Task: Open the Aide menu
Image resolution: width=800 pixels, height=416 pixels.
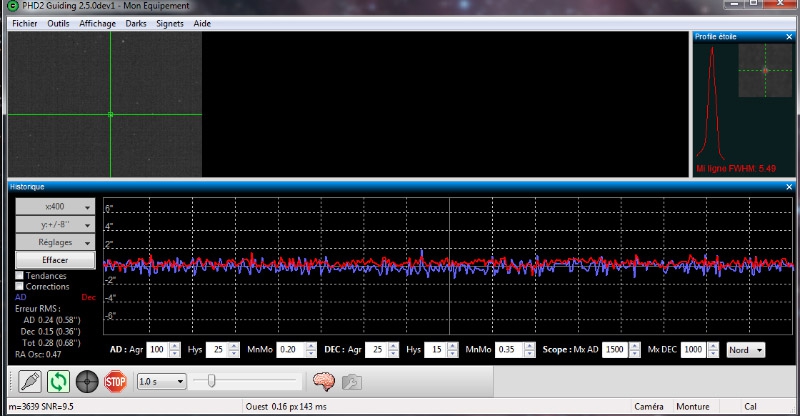Action: 202,23
